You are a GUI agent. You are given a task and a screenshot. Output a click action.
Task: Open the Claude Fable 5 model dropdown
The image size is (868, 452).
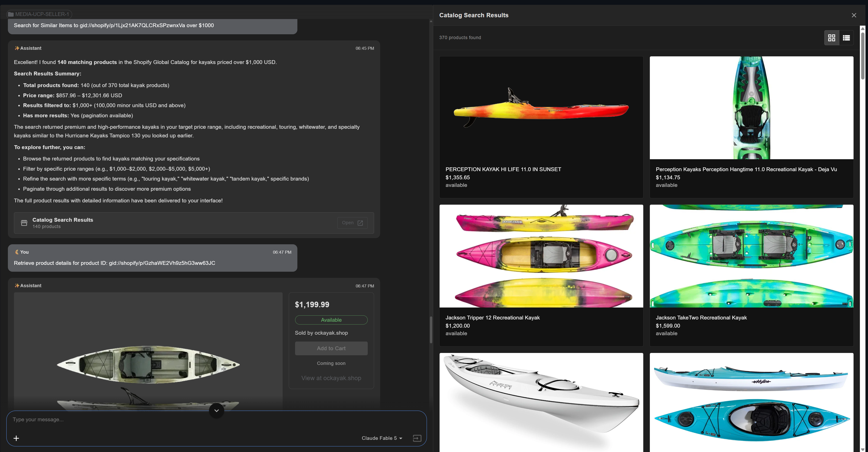(x=382, y=438)
